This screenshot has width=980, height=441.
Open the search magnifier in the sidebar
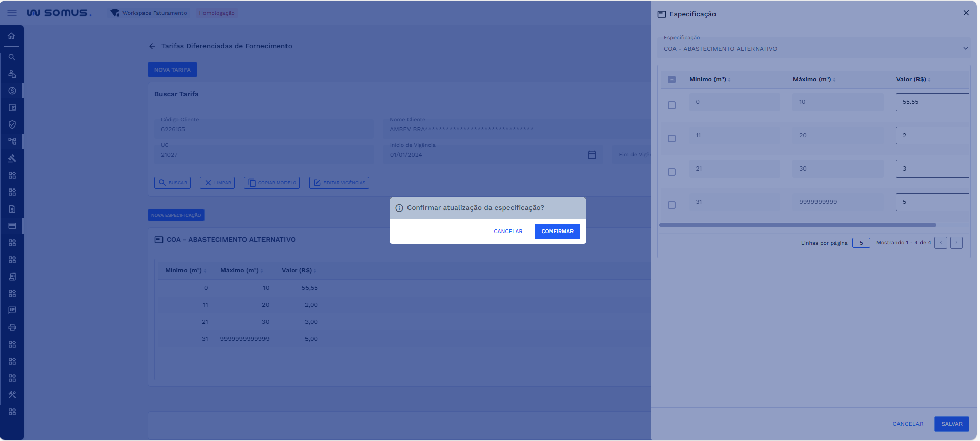pos(12,57)
